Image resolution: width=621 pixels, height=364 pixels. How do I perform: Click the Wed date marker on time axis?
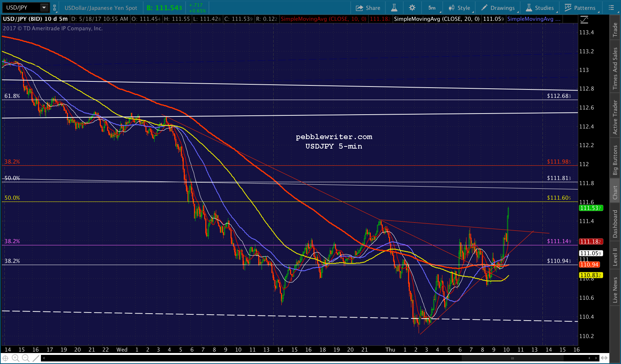(122, 350)
